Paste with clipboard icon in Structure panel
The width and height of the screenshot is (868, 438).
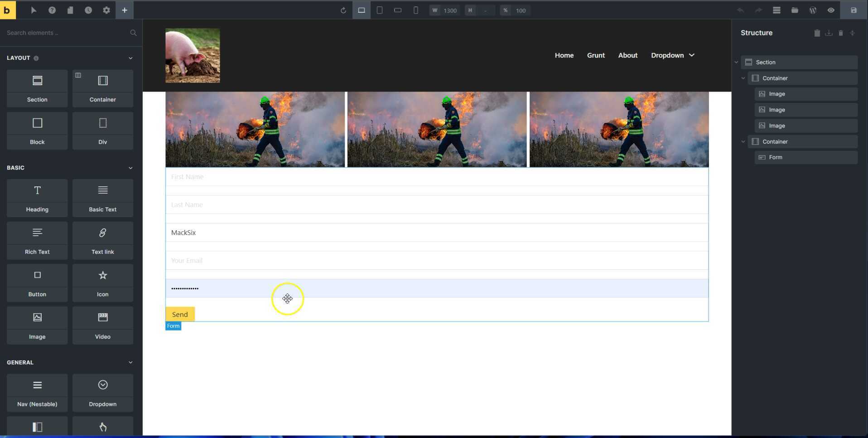(817, 33)
